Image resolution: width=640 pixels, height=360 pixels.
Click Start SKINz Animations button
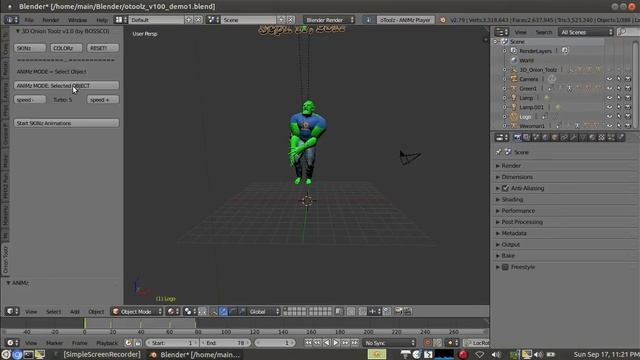67,123
